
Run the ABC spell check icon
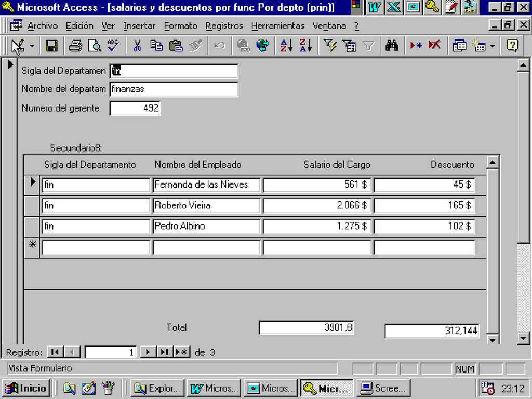click(113, 46)
